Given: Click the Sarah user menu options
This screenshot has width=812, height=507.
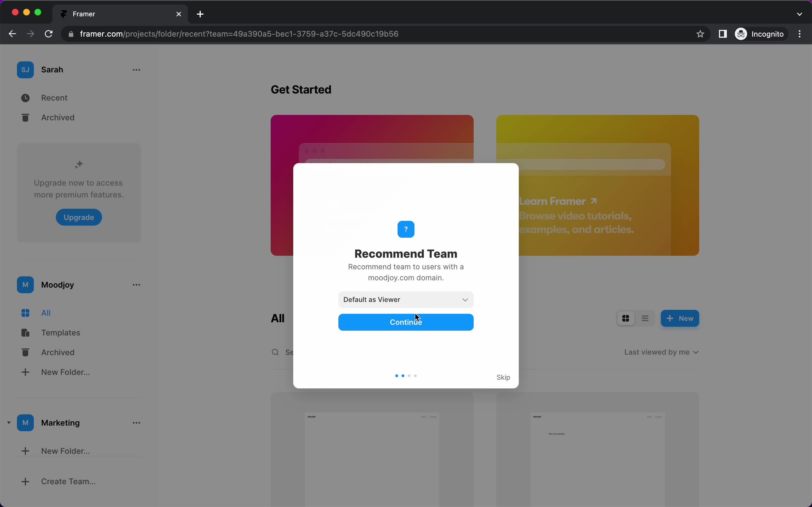Looking at the screenshot, I should click(x=136, y=70).
